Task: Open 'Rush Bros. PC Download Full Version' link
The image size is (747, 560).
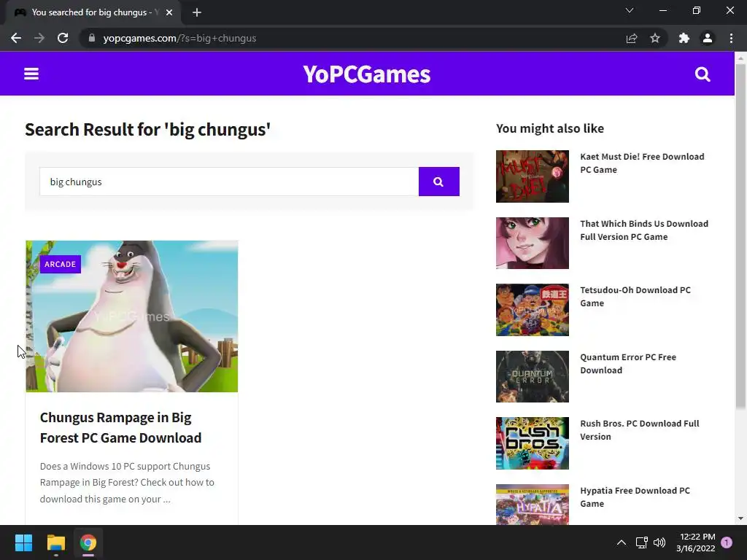Action: pos(639,430)
